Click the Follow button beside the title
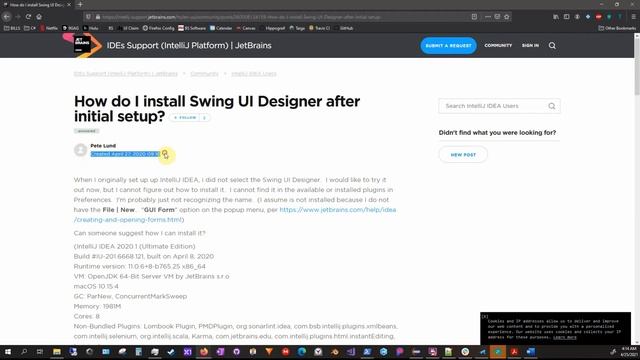 185,118
